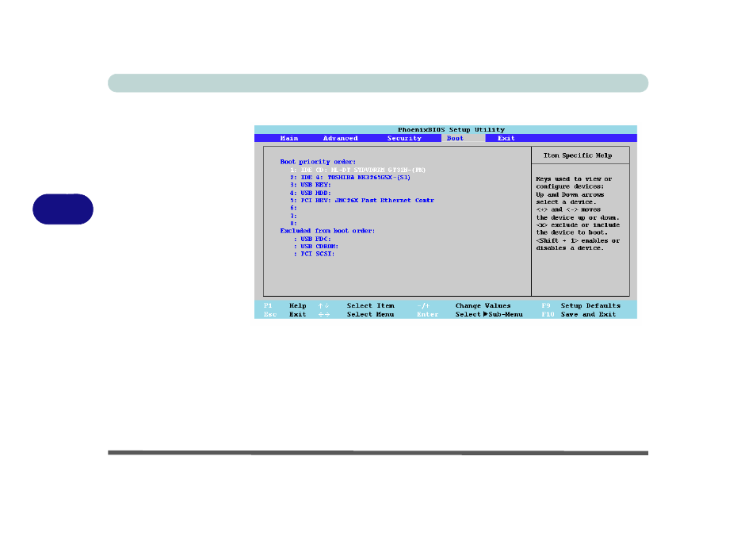The width and height of the screenshot is (756, 533).
Task: Click the -/+ Change Values hint
Action: pyautogui.click(x=464, y=306)
